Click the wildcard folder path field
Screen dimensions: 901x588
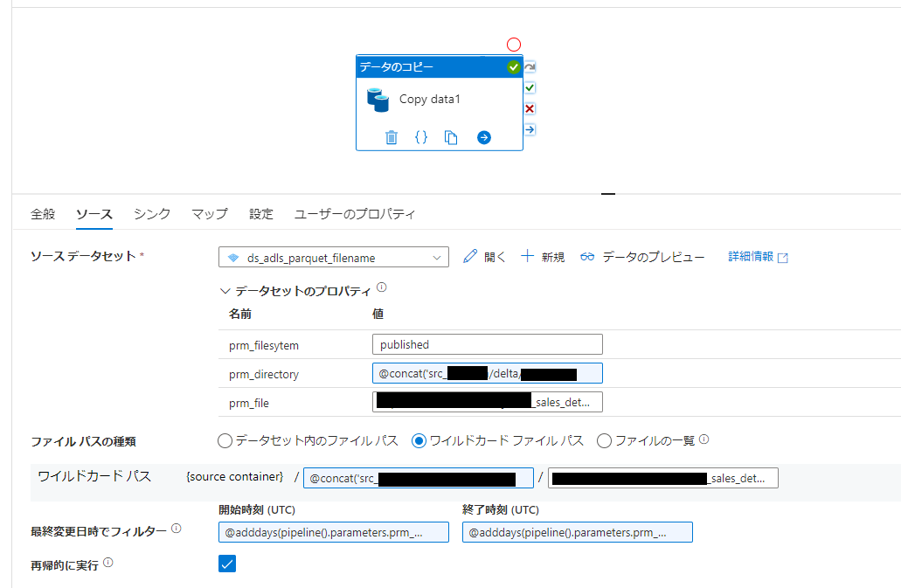point(419,478)
